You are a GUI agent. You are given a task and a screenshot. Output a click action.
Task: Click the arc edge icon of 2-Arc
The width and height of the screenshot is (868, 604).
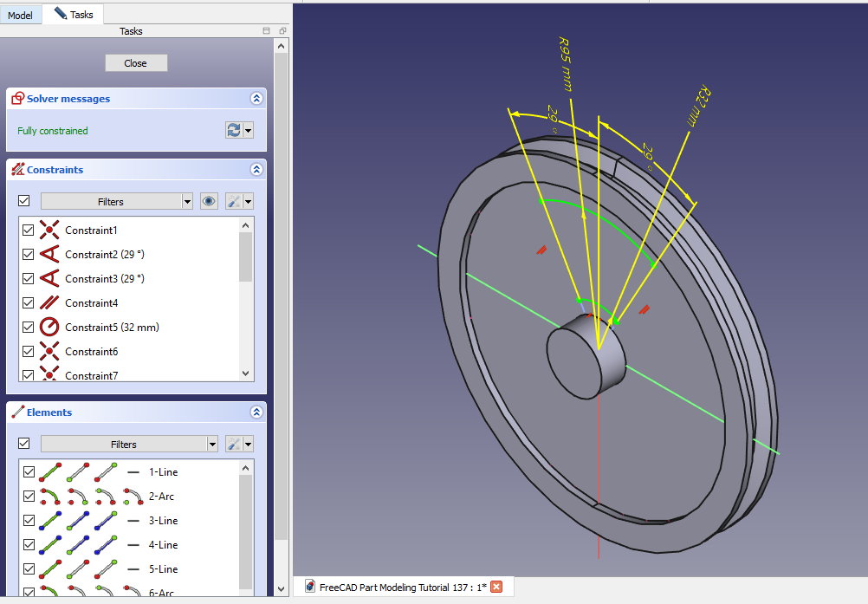(x=51, y=497)
